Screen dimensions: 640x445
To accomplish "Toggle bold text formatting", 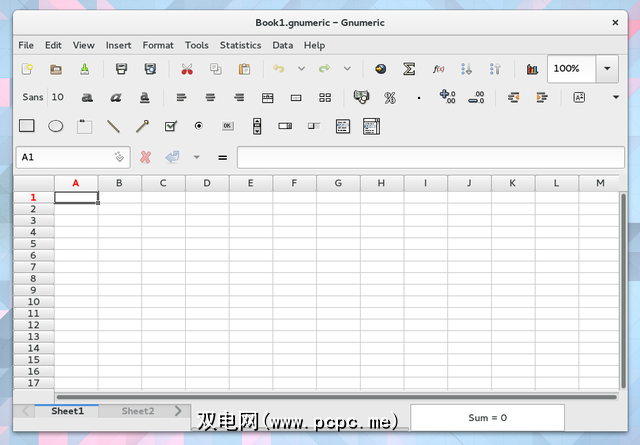I will 87,97.
